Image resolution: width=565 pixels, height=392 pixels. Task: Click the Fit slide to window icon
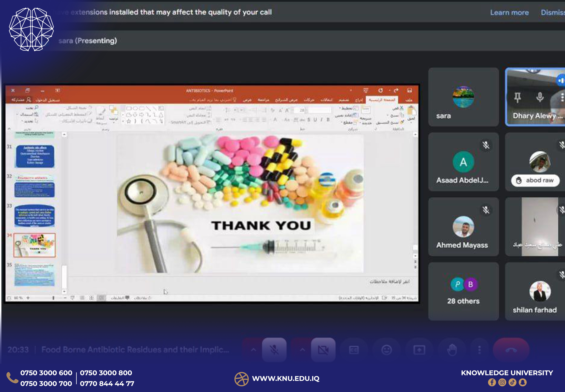tap(9, 298)
